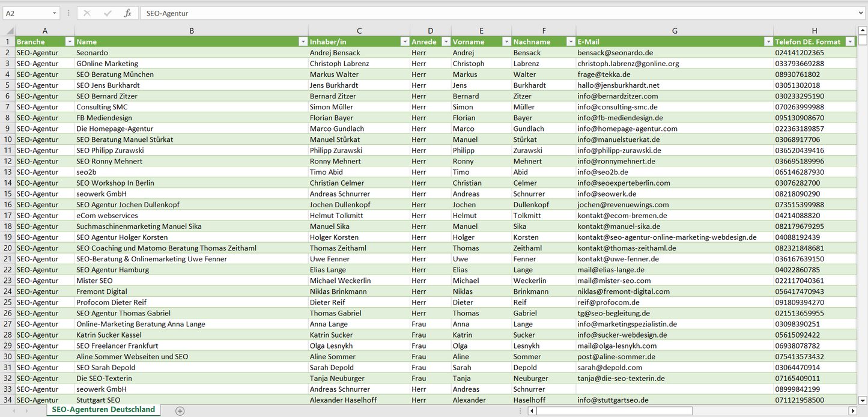Click the horizontal scrollbar thumb
This screenshot has width=868, height=417.
[x=614, y=411]
